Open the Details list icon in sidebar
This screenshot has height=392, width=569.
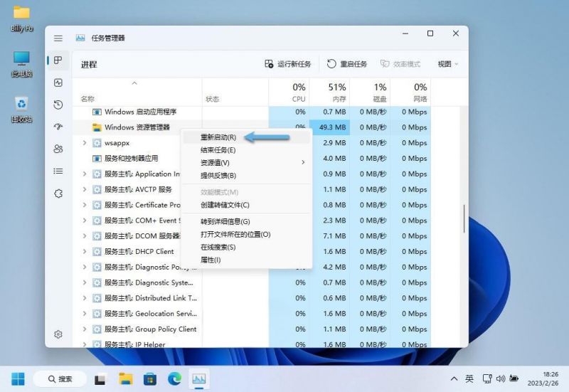tap(58, 171)
